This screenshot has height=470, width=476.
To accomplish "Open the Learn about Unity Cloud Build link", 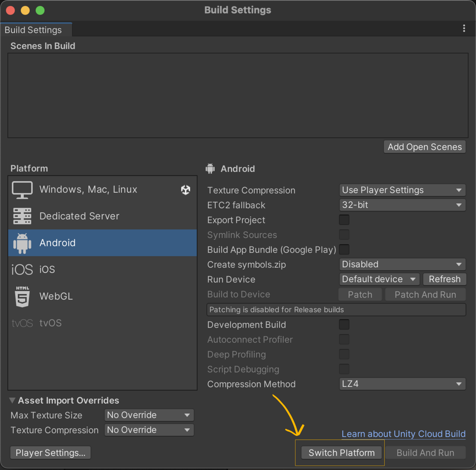I will click(403, 434).
